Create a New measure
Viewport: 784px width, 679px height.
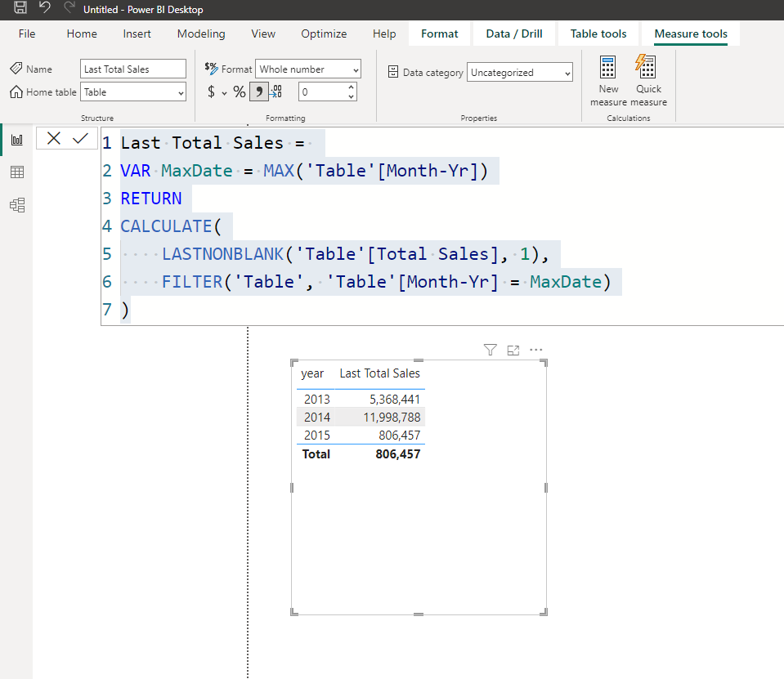pyautogui.click(x=608, y=82)
